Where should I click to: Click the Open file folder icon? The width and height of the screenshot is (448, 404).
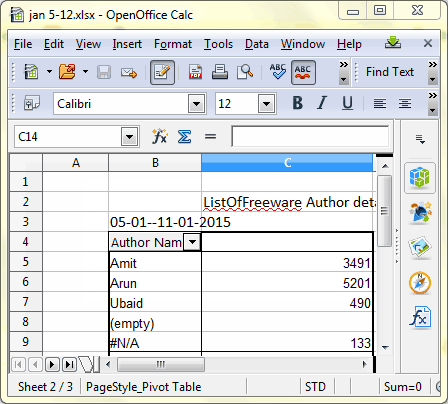coord(67,72)
